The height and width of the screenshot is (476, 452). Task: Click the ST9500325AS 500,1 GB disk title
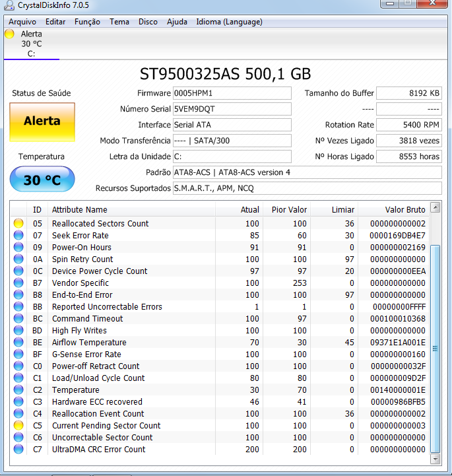tap(226, 74)
